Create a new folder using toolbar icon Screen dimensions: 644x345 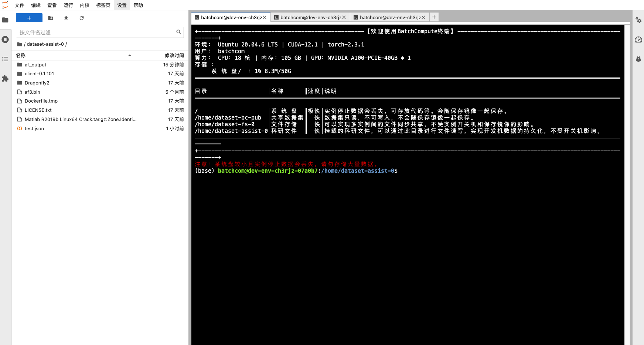point(51,18)
